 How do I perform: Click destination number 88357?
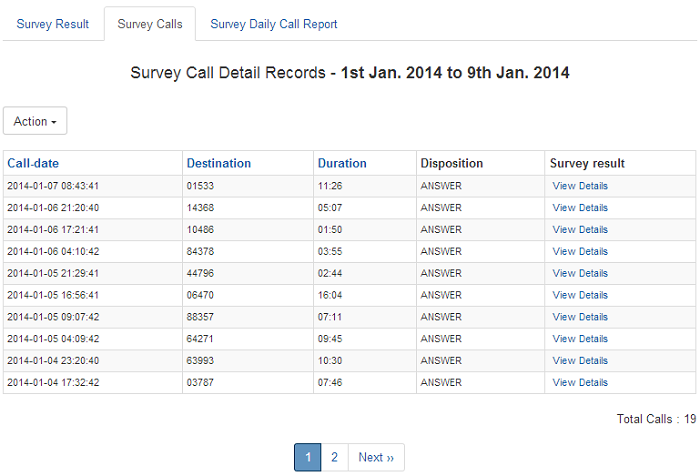tap(200, 317)
